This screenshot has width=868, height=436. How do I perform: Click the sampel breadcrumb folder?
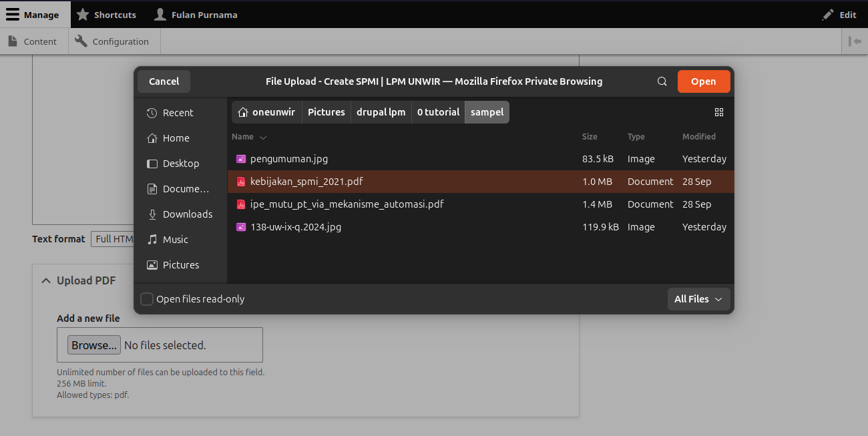(487, 112)
